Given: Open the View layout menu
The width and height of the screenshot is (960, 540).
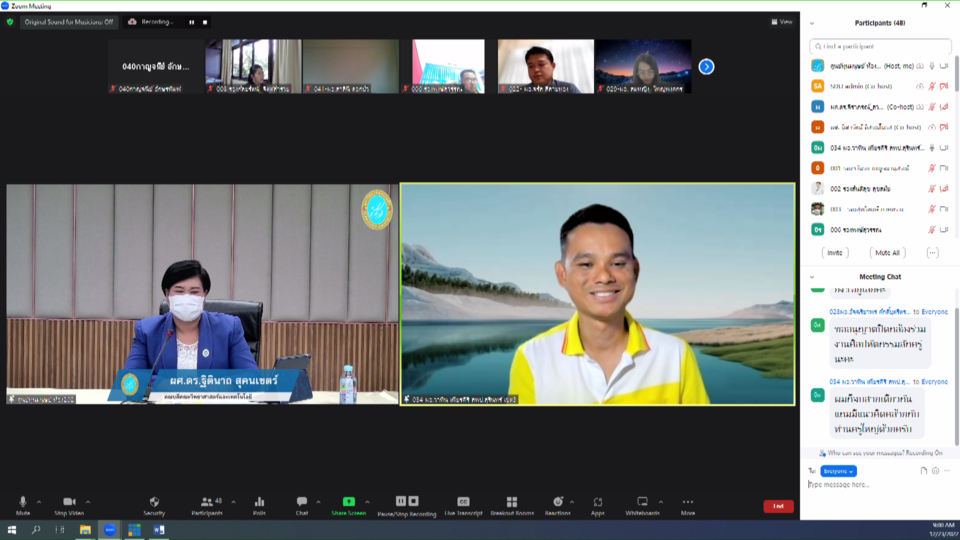Looking at the screenshot, I should (x=781, y=22).
